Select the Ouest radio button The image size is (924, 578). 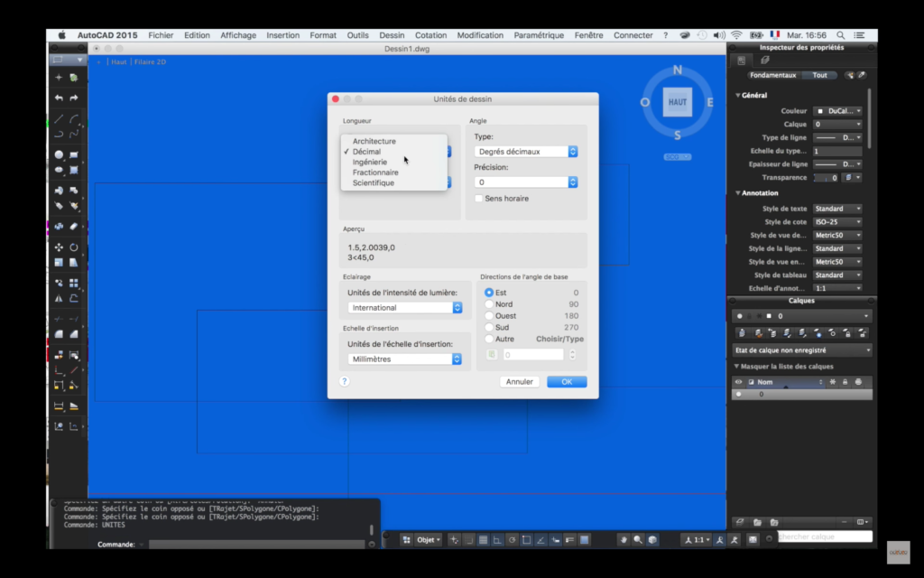(488, 316)
